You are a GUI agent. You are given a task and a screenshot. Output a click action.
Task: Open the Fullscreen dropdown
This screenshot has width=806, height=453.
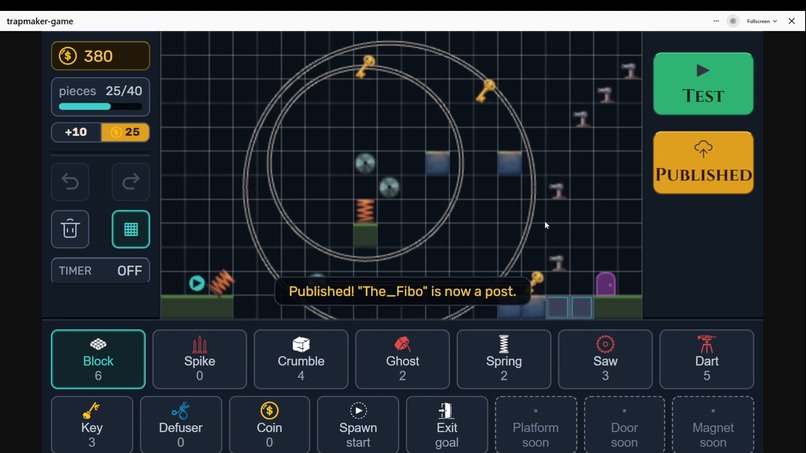pos(761,21)
